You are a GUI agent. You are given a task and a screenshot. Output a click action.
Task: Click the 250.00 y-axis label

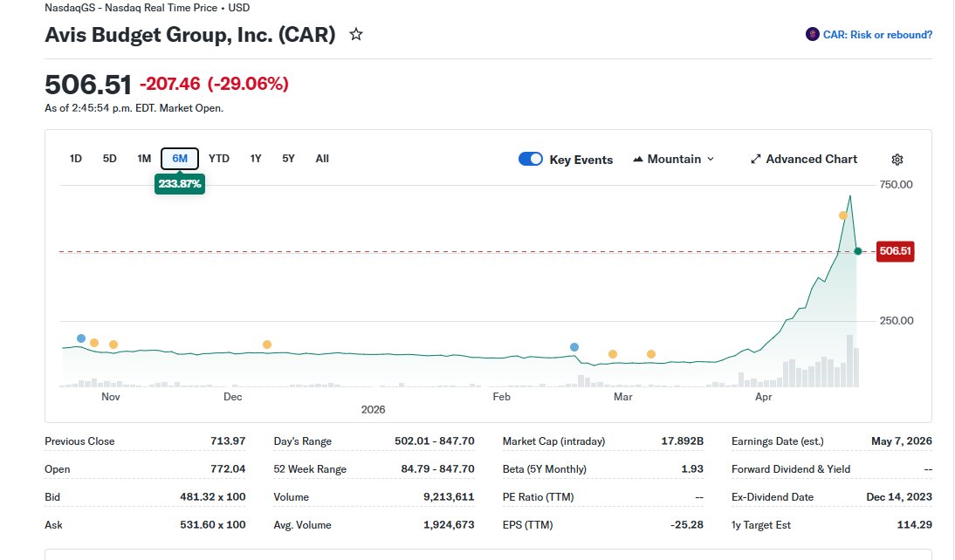tap(897, 321)
